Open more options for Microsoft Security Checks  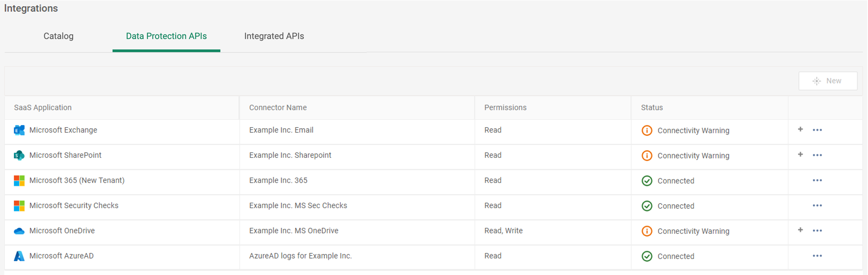click(817, 205)
